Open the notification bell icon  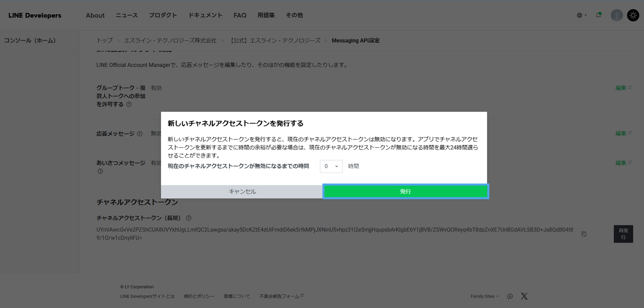tap(599, 15)
